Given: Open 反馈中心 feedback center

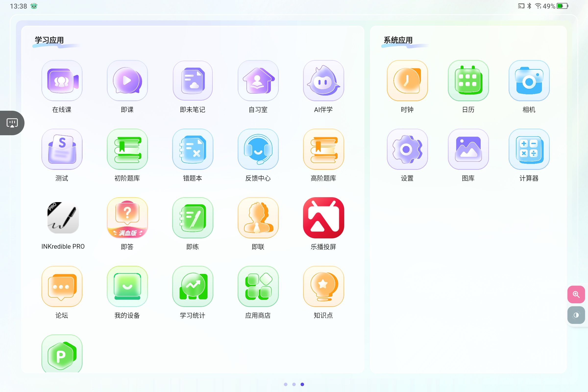Looking at the screenshot, I should pos(258,149).
